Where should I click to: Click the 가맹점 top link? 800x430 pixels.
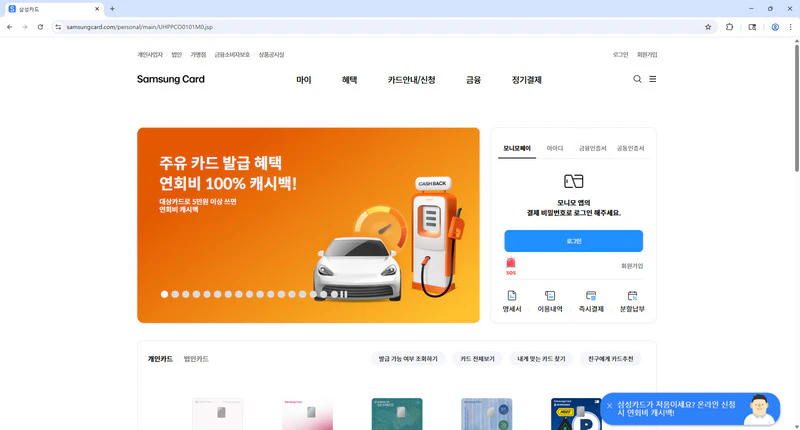(198, 55)
